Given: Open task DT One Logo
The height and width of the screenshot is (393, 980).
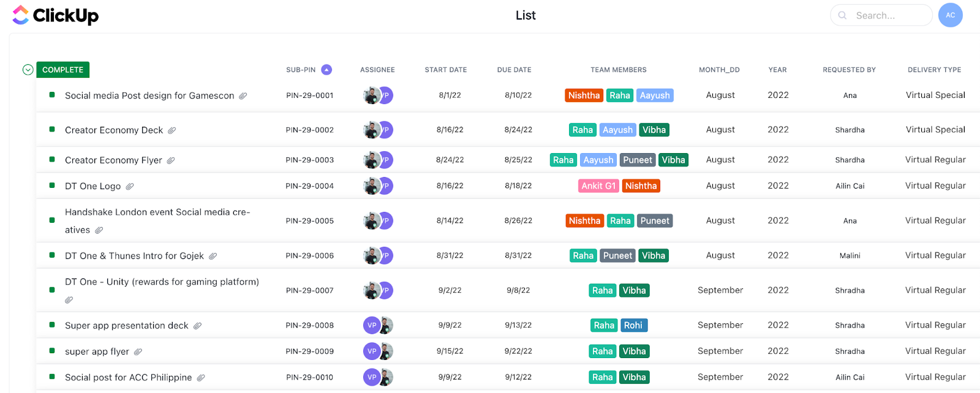Looking at the screenshot, I should [x=93, y=186].
